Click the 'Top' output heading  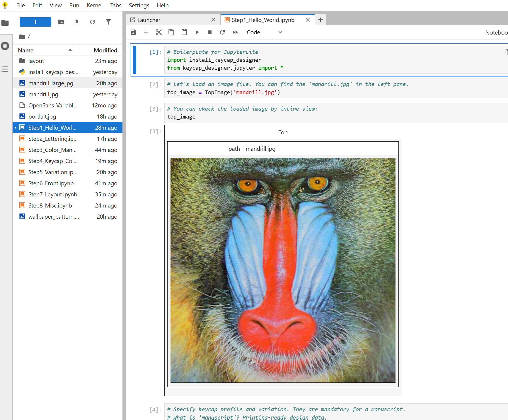pyautogui.click(x=283, y=132)
